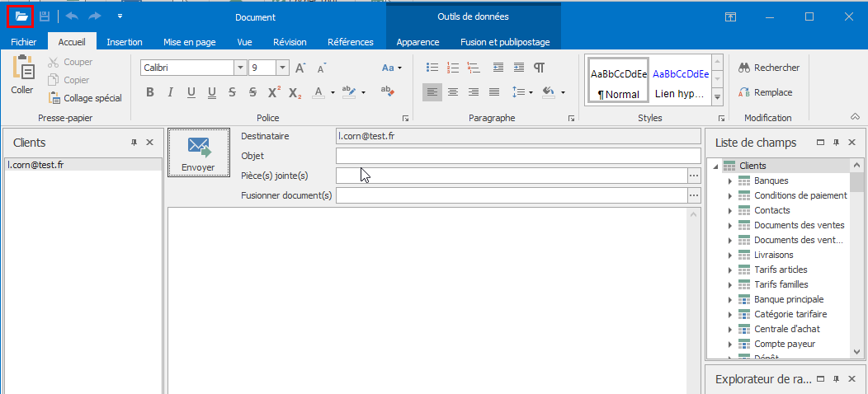Expand the Banques field node
This screenshot has height=394, width=868.
pyautogui.click(x=730, y=181)
